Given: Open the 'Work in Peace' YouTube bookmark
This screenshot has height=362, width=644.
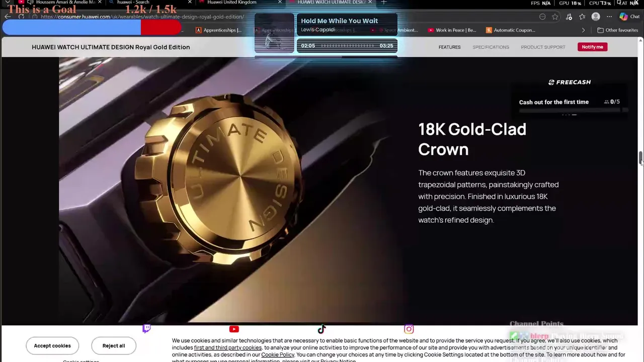Looking at the screenshot, I should pyautogui.click(x=452, y=30).
